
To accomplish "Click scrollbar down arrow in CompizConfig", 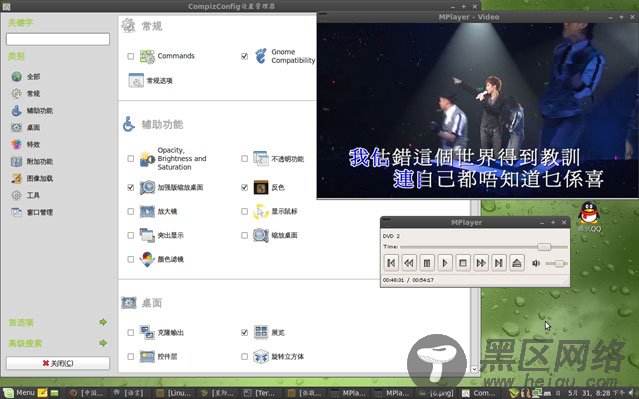I will (474, 369).
